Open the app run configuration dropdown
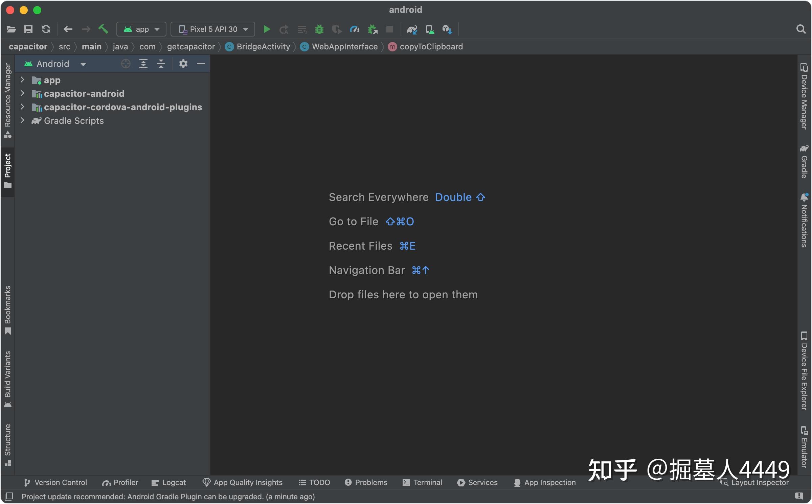 click(141, 29)
